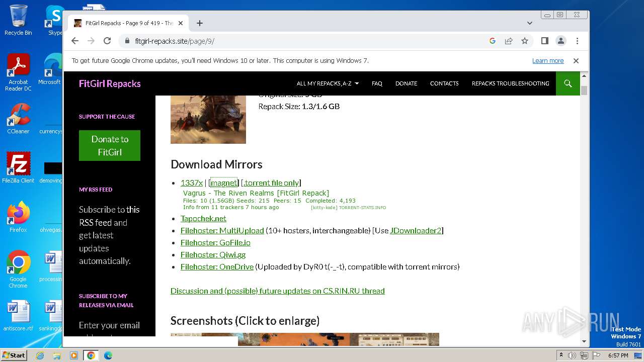Open Internet Explorer in taskbar
This screenshot has height=362, width=644.
(40, 355)
